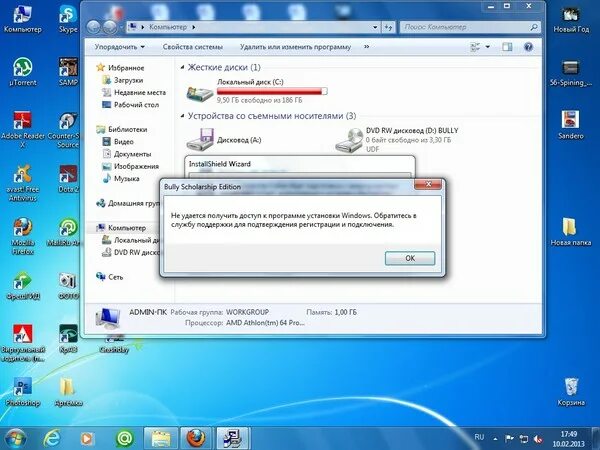Open Explorer help icon
600x450 pixels.
coord(528,47)
